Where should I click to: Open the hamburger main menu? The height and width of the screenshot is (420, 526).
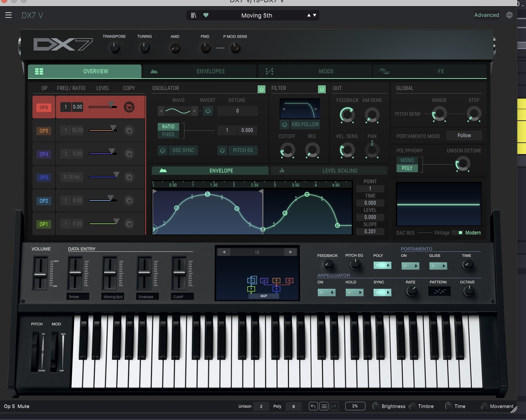(8, 15)
